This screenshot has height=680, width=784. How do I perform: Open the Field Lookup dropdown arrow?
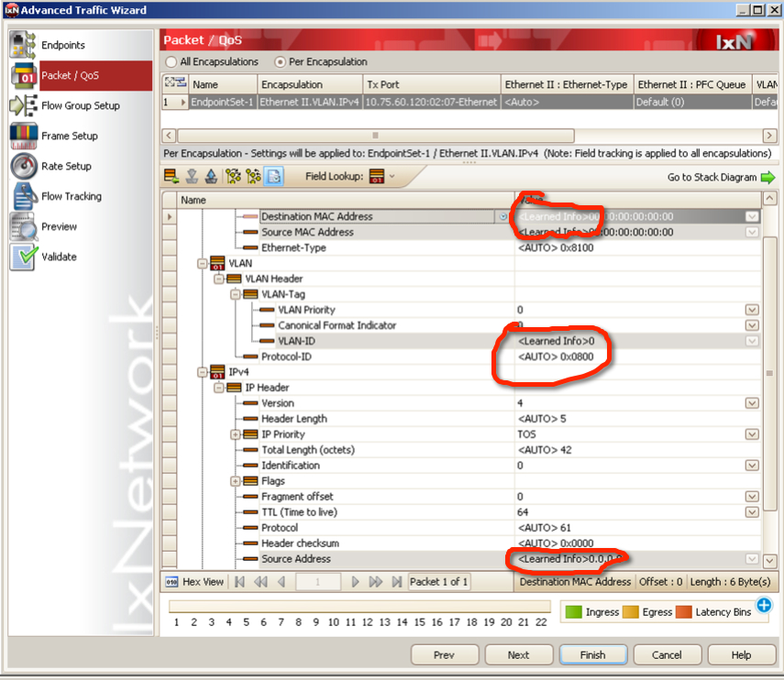[392, 176]
